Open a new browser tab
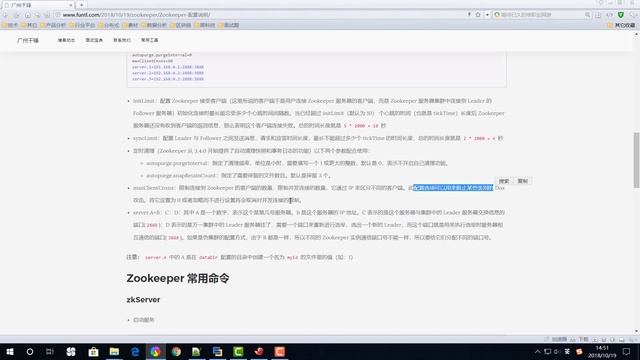The width and height of the screenshot is (640, 360). (x=82, y=5)
